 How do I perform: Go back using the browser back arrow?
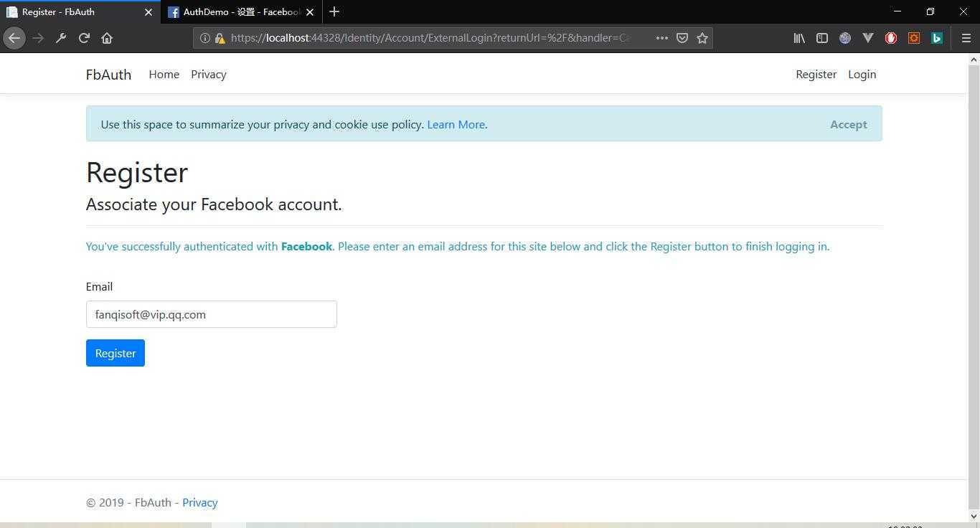click(x=14, y=38)
